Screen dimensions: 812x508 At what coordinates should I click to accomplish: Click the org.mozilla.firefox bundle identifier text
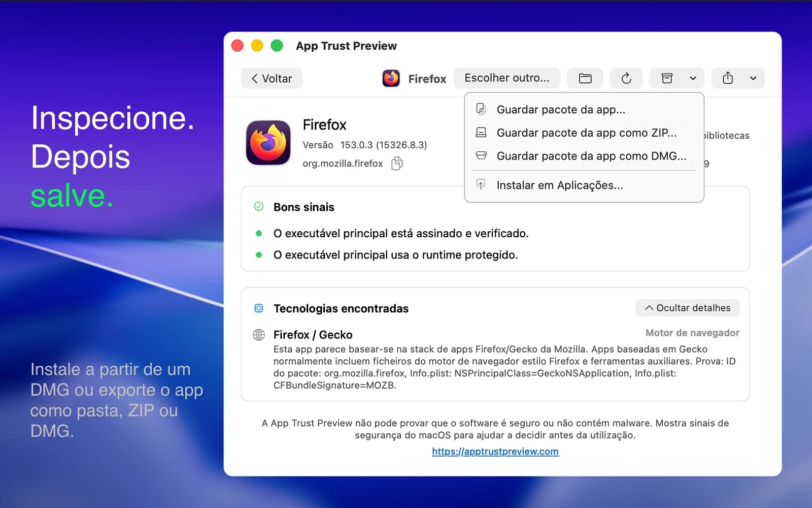click(343, 164)
